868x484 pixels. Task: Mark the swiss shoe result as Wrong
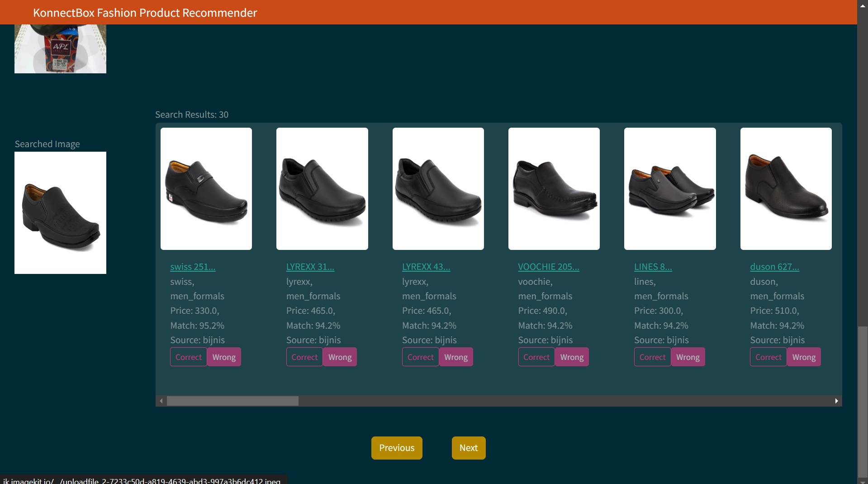pyautogui.click(x=224, y=357)
